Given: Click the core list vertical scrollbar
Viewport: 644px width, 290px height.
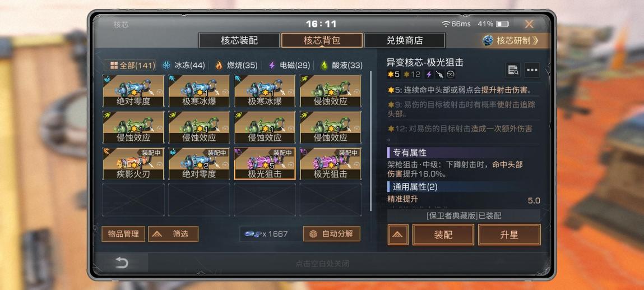Looking at the screenshot, I should coord(371,140).
